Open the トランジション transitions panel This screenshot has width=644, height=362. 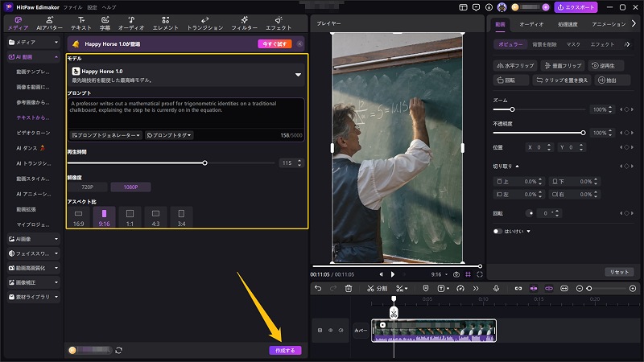click(x=205, y=23)
